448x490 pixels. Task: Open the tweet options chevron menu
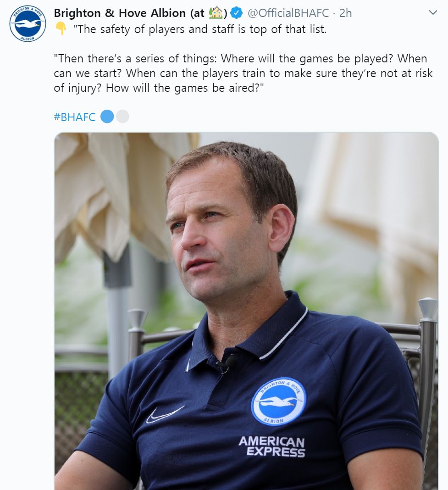click(432, 13)
